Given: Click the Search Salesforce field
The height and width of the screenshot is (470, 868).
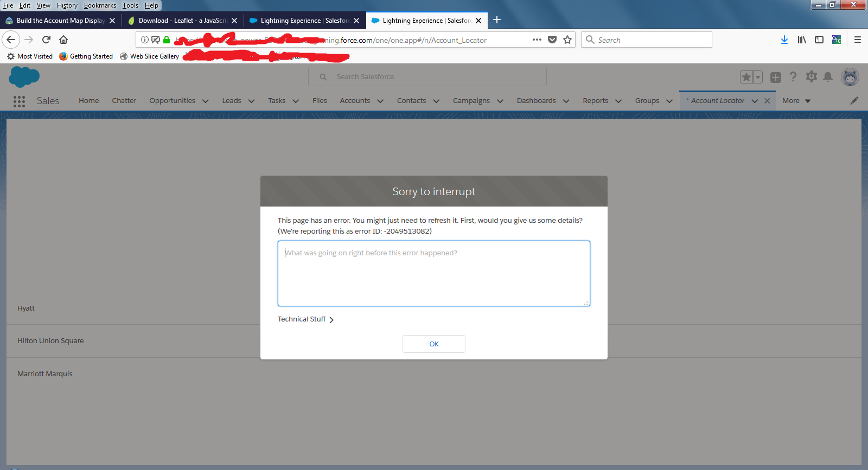Looking at the screenshot, I should coord(427,77).
